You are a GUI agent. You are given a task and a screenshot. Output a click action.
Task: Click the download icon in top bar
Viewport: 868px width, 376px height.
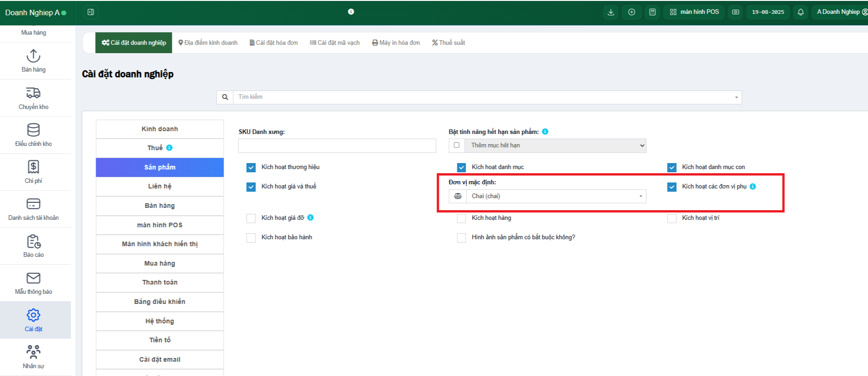[x=611, y=12]
